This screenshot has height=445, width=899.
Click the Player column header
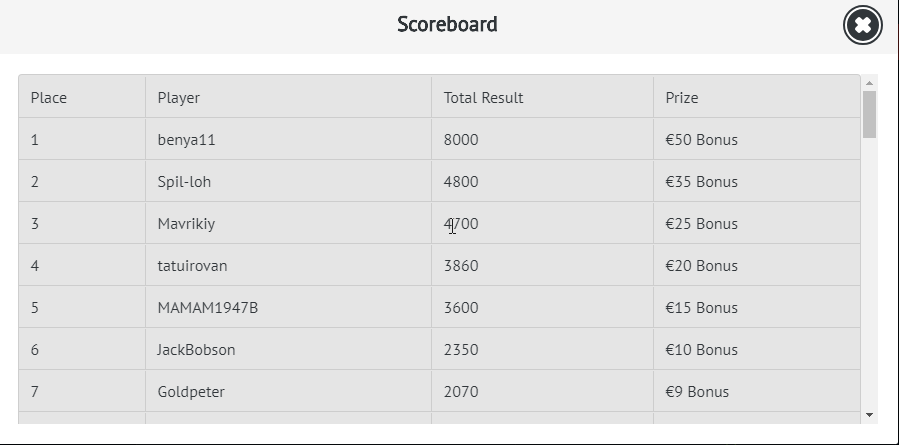click(x=179, y=98)
